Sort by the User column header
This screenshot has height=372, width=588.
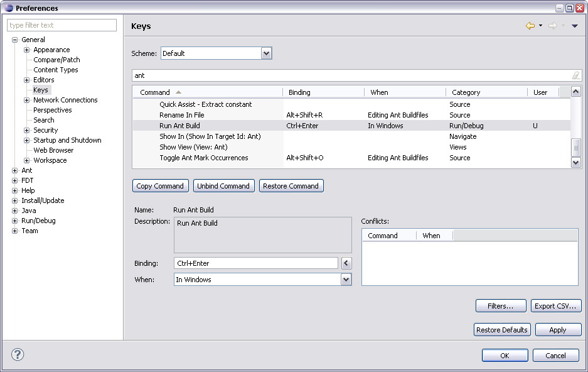(543, 92)
